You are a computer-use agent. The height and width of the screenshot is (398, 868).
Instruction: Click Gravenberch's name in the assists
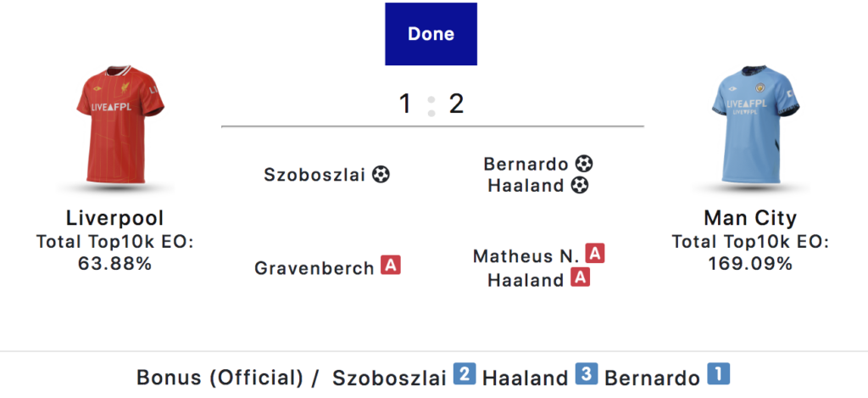click(314, 268)
